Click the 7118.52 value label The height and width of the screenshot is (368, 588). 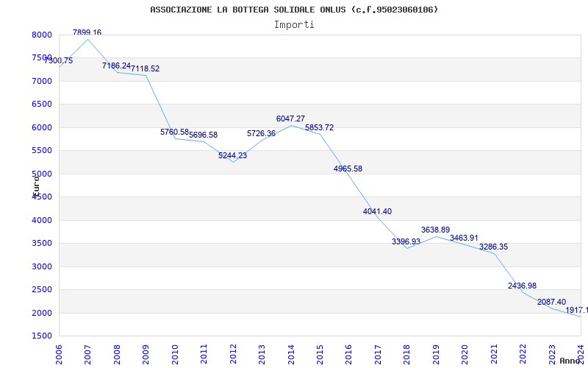(x=145, y=69)
